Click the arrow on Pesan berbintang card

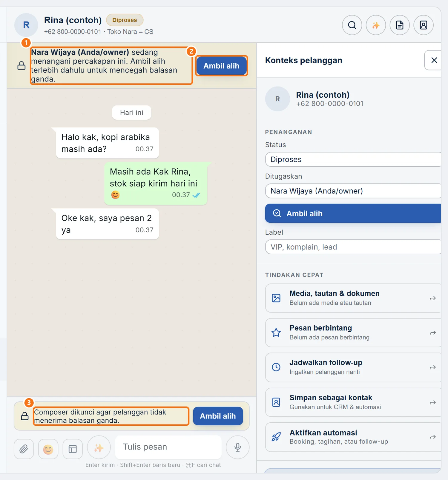tap(433, 333)
